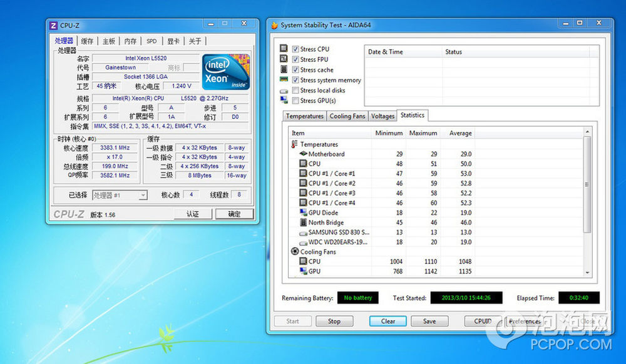The image size is (626, 364).
Task: Click the '3383.1 MHz' core speed value
Action: [115, 148]
